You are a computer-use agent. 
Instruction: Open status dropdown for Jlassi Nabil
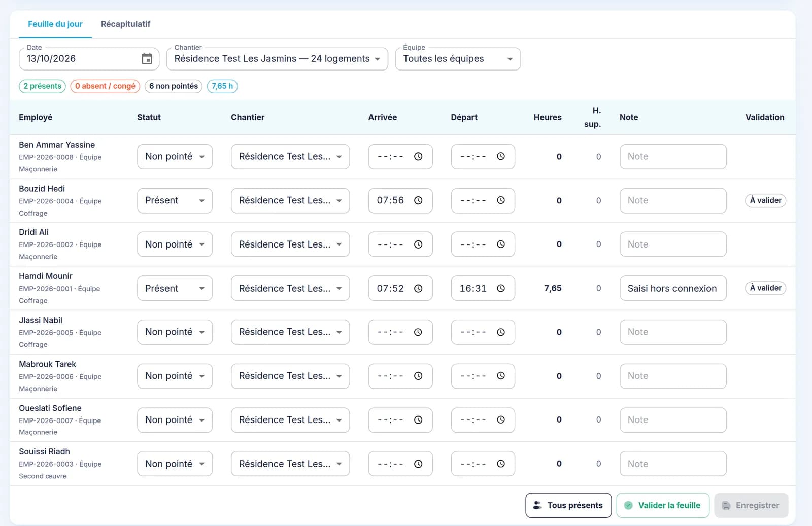[x=175, y=332]
